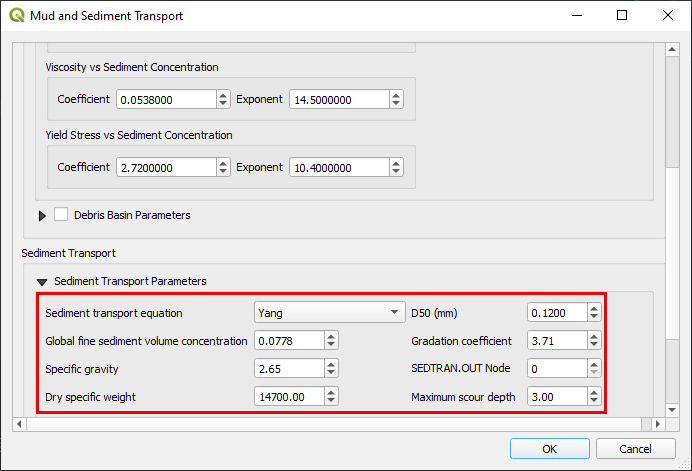
Task: Increase the SEDTRAN.OUT Node value
Action: pos(594,364)
